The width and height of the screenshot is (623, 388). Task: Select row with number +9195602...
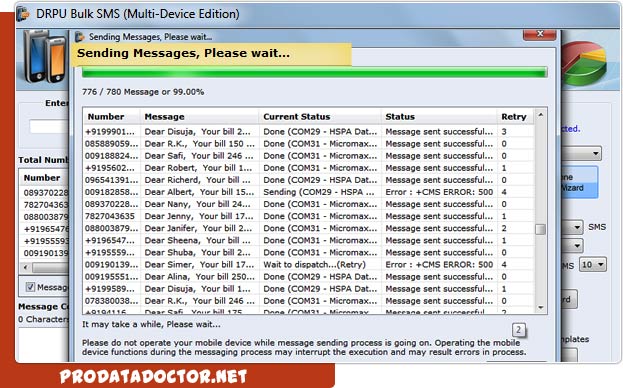point(309,168)
